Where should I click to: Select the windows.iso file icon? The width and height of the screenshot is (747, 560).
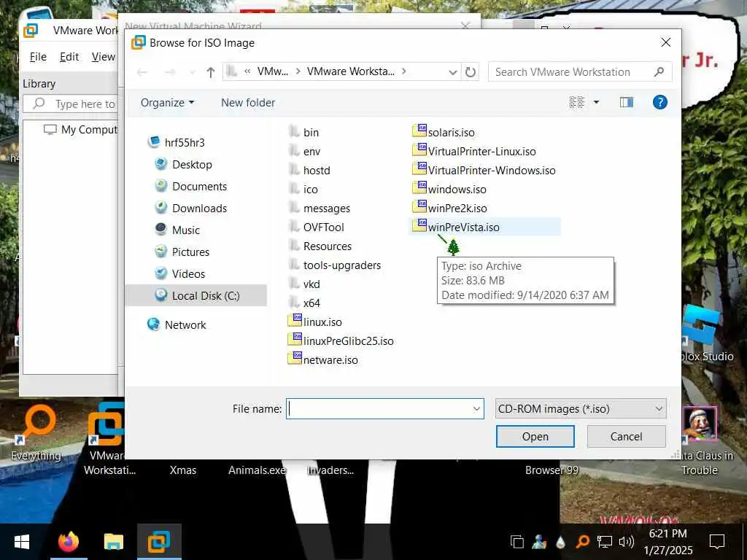pyautogui.click(x=419, y=187)
